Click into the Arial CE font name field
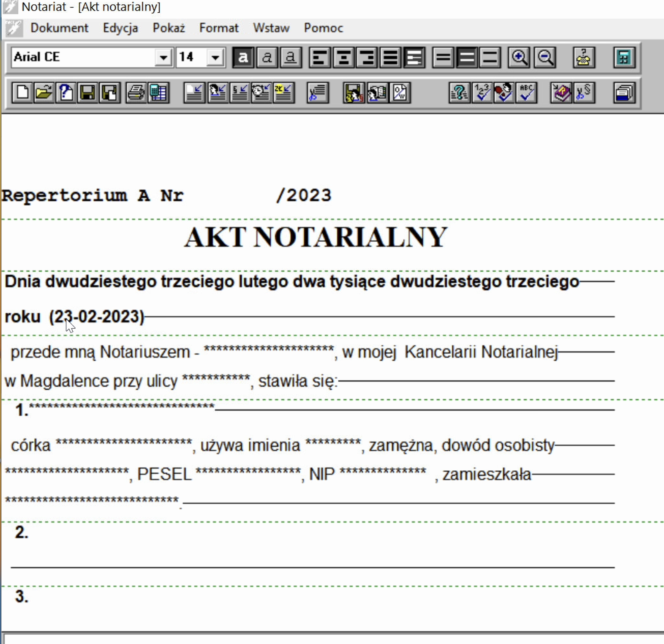 tap(83, 57)
